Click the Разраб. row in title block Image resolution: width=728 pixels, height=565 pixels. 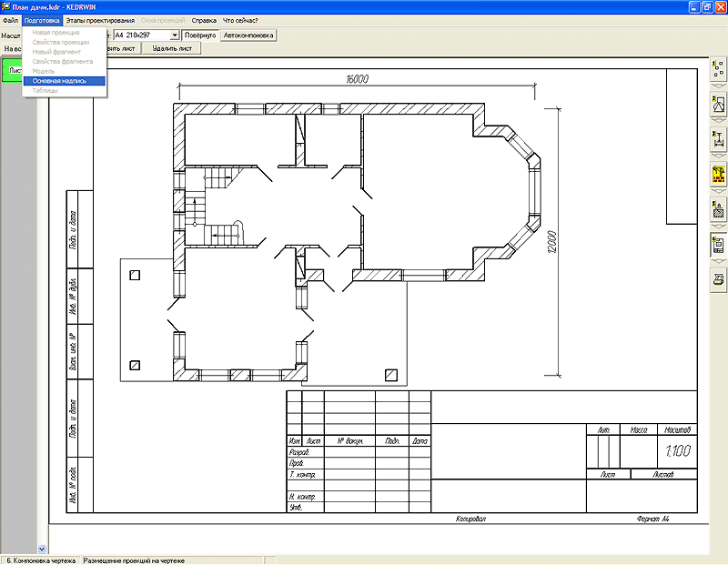tap(306, 451)
